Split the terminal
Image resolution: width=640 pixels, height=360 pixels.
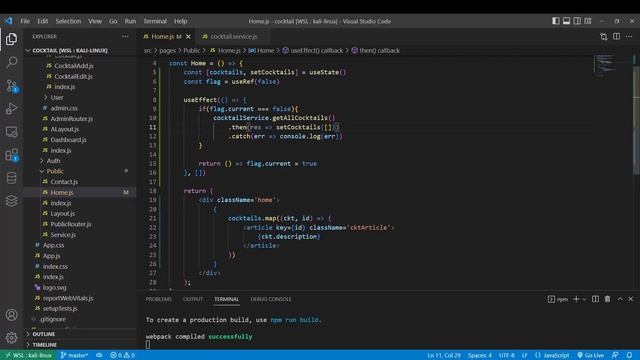pos(596,299)
